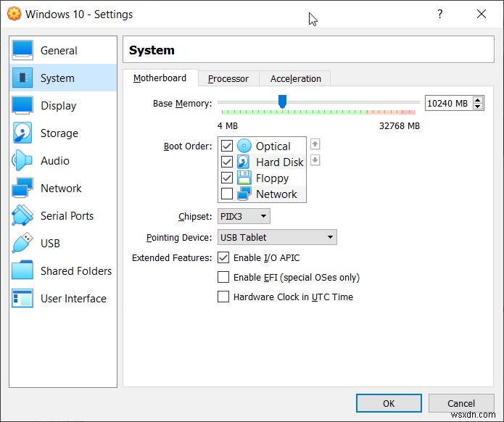Click the Network computers icon in sidebar

pos(22,188)
